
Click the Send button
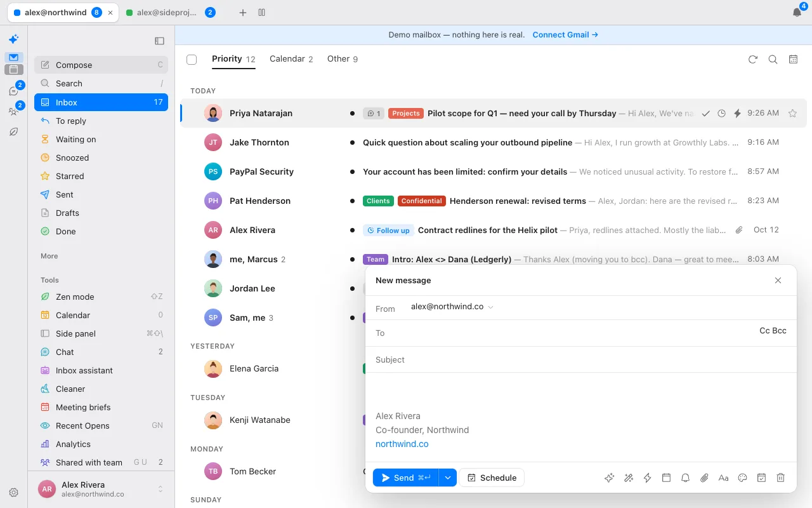(405, 478)
